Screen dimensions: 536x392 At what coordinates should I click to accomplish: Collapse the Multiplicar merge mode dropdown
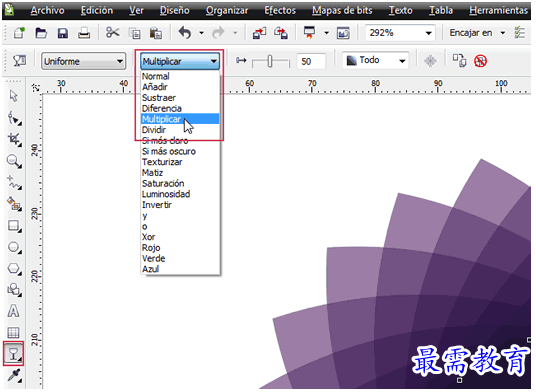click(x=180, y=62)
